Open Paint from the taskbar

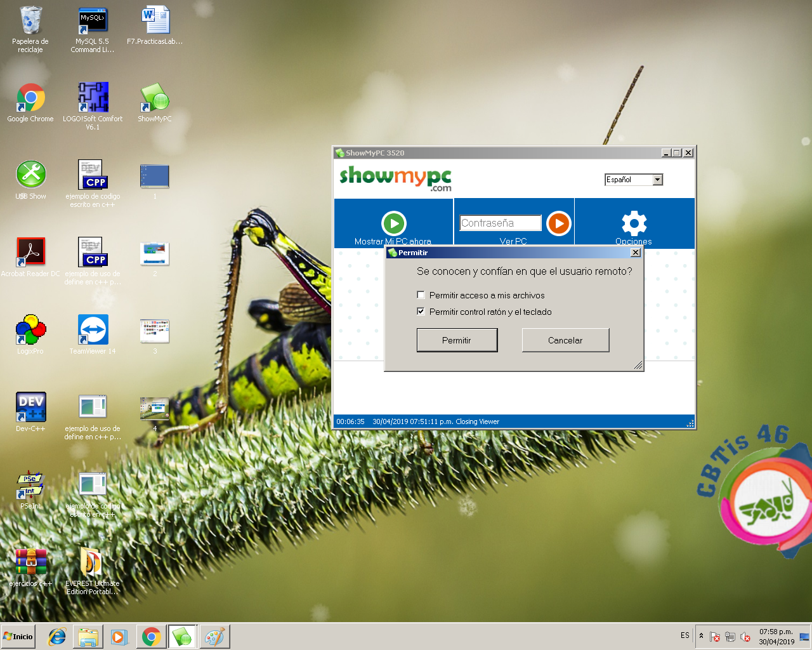click(x=215, y=637)
